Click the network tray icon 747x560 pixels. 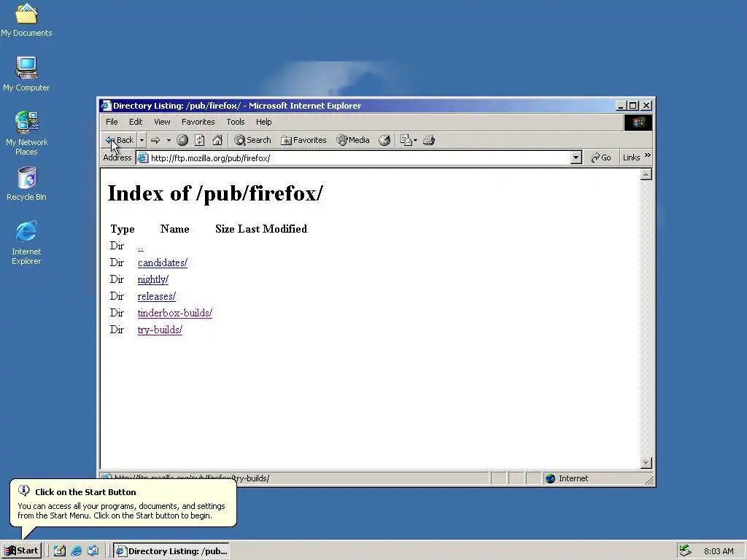click(685, 551)
